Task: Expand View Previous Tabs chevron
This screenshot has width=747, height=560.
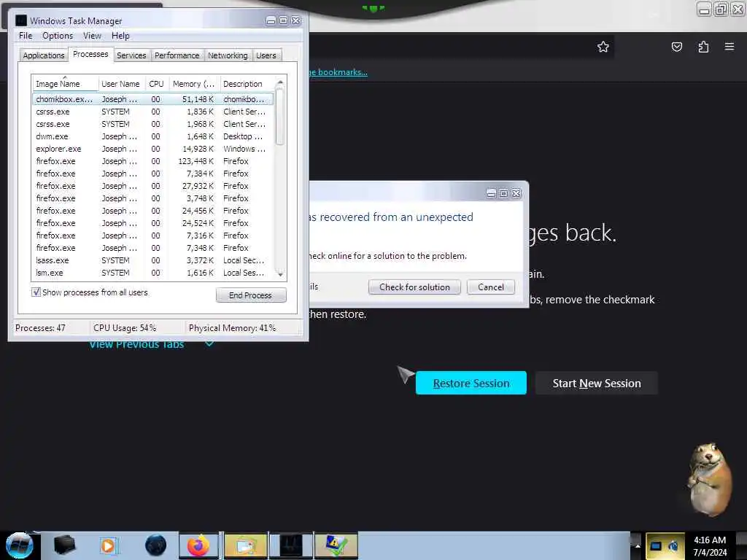Action: tap(209, 344)
